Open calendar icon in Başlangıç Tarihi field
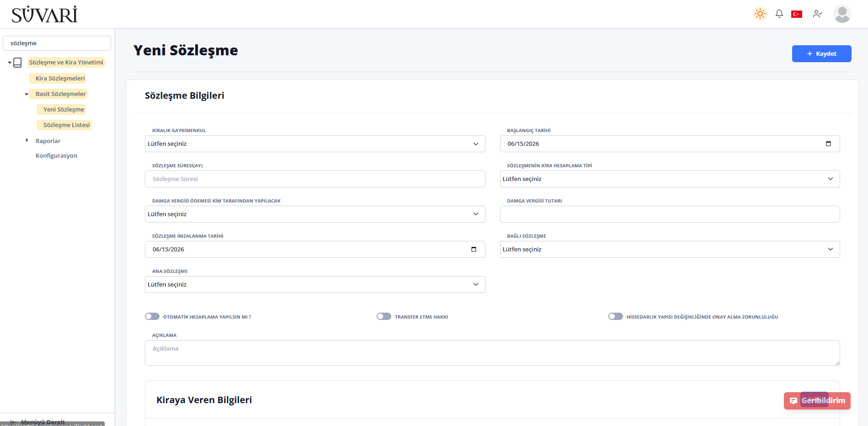This screenshot has width=868, height=426. coord(828,144)
